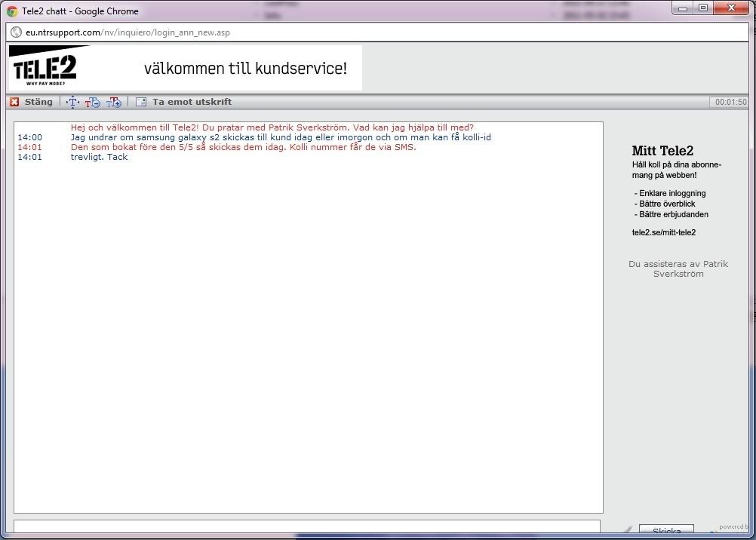Click 'Du assisteras av Patrik Sverkström' text
This screenshot has width=756, height=540.
coord(678,268)
